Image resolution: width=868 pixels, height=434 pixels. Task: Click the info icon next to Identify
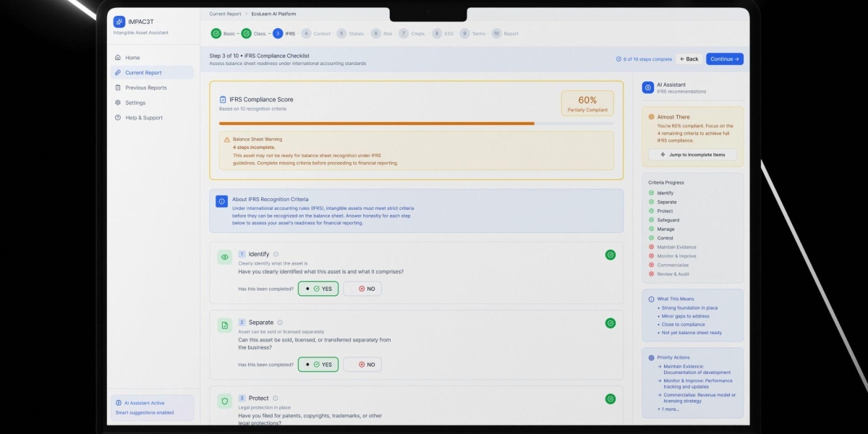click(x=276, y=254)
